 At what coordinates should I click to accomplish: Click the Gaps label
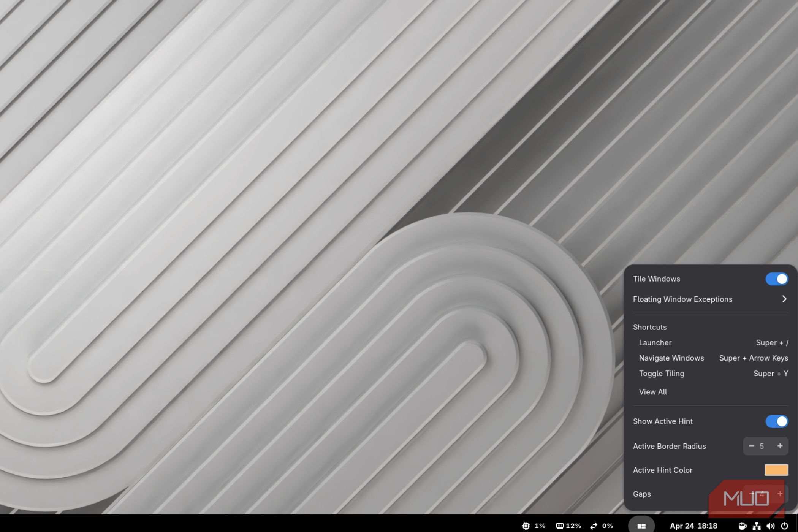(x=641, y=494)
